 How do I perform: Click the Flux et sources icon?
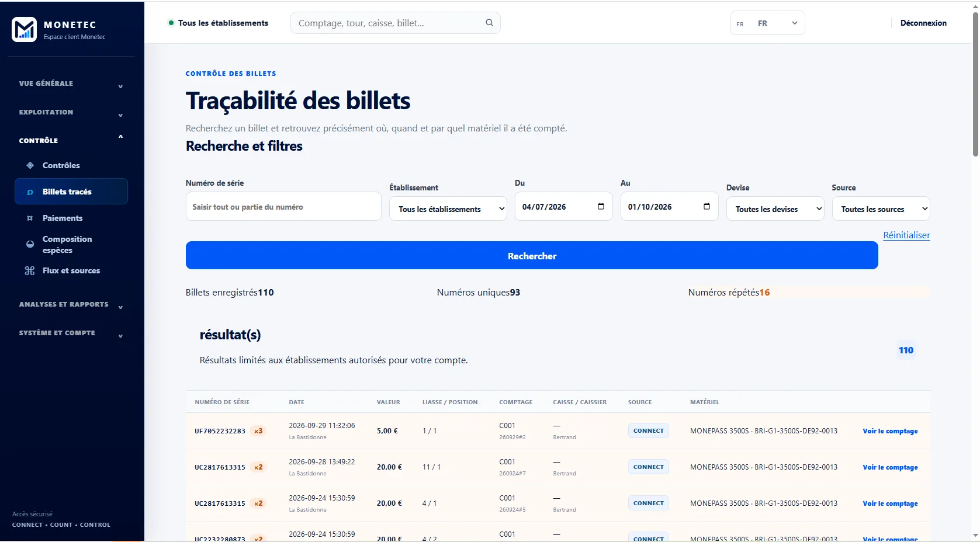click(x=30, y=270)
